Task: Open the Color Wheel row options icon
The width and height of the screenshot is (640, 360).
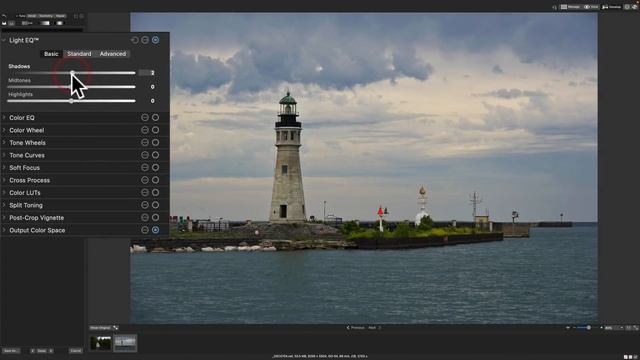Action: (x=145, y=130)
